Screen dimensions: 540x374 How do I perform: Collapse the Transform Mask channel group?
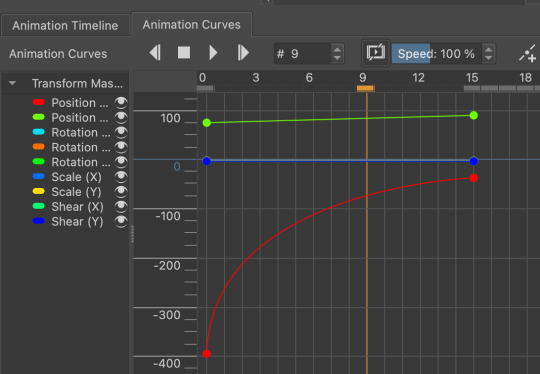[x=12, y=83]
